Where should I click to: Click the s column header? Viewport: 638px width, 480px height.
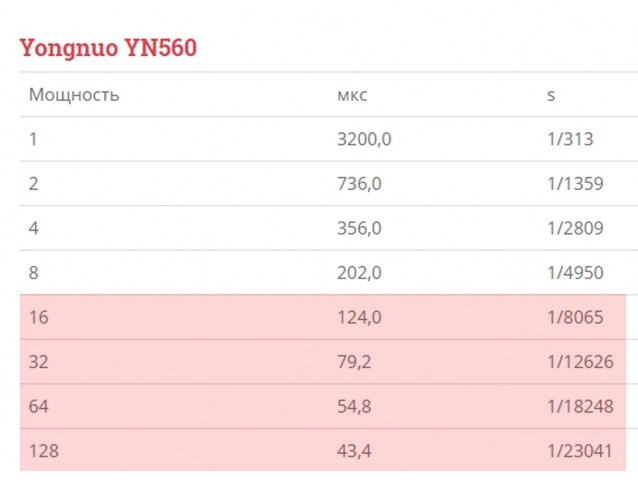point(551,95)
